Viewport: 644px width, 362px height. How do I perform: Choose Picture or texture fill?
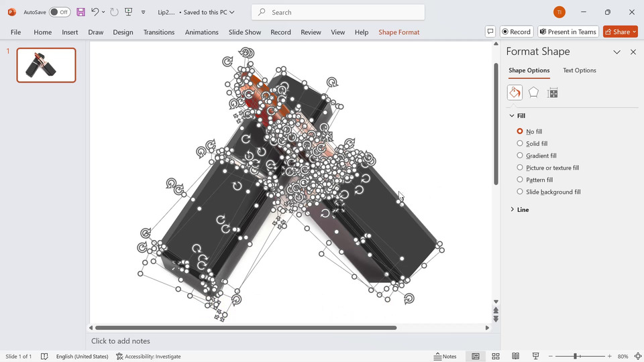click(x=520, y=168)
